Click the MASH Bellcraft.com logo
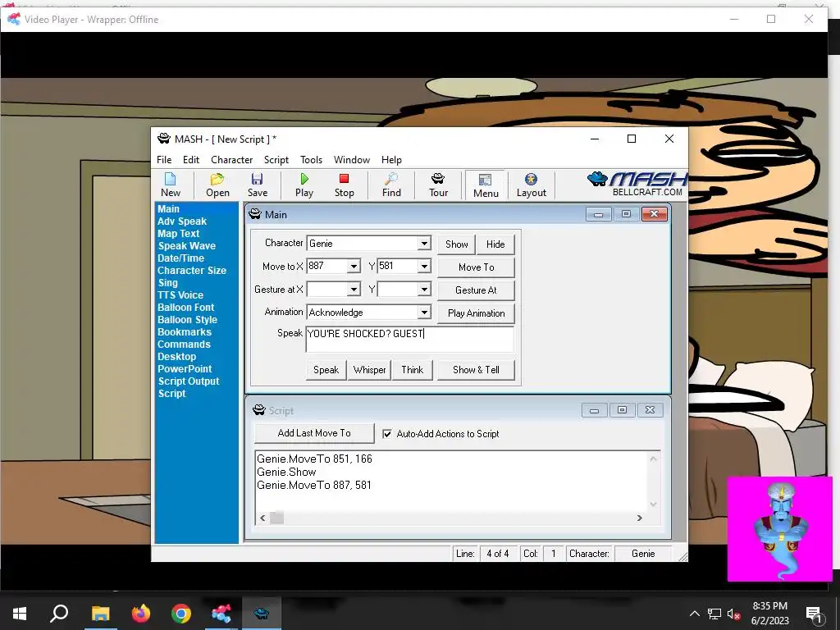840x630 pixels. 637,185
